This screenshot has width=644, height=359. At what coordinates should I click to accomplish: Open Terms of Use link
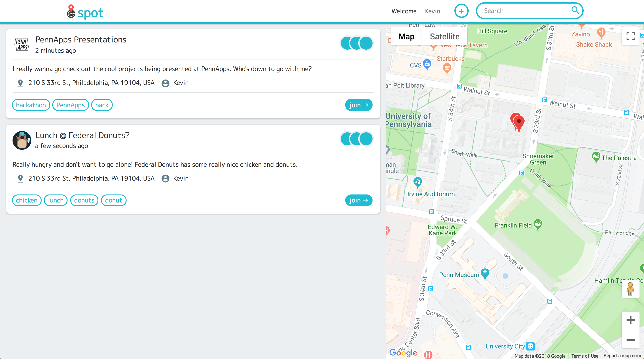[585, 356]
